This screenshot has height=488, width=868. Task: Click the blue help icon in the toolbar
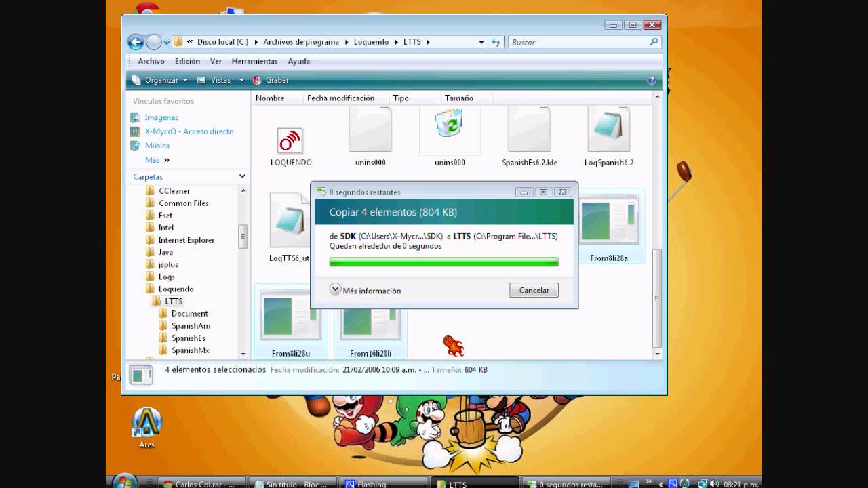tap(652, 80)
